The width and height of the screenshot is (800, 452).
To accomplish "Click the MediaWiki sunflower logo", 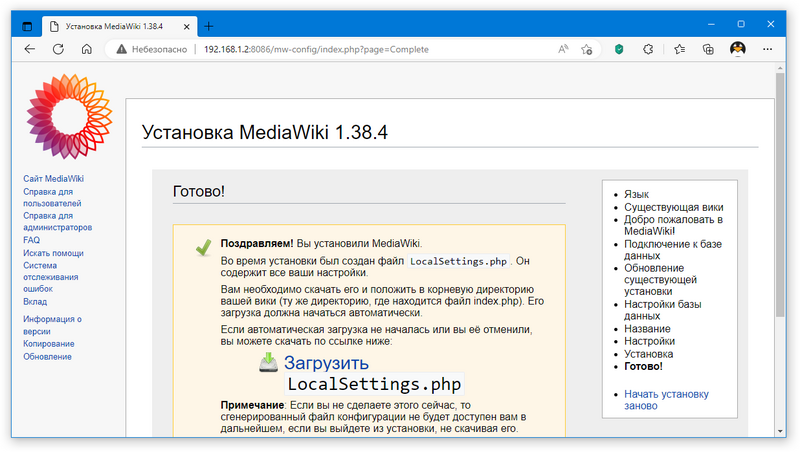I will [69, 116].
